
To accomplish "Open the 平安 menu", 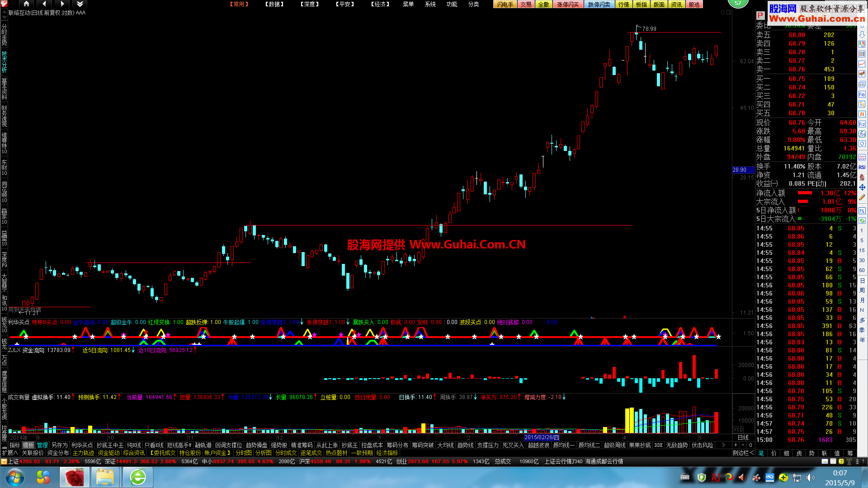I will pyautogui.click(x=345, y=4).
